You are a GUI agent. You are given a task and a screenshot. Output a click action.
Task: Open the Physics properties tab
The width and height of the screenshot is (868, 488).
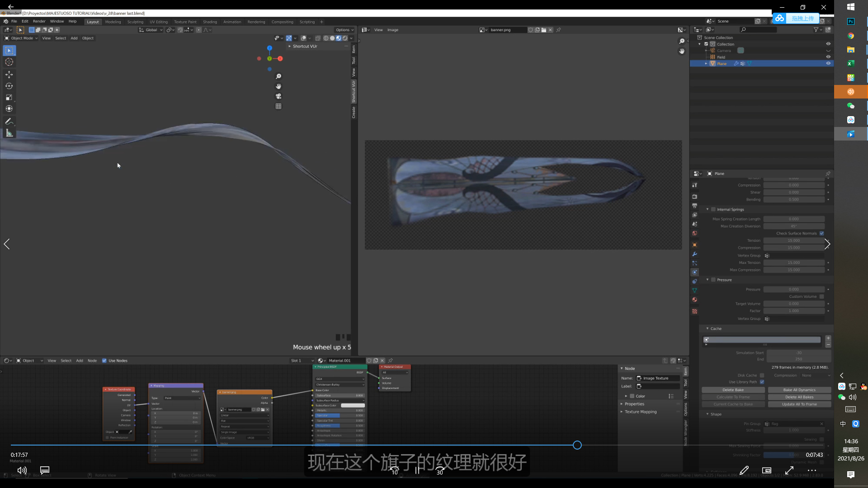pyautogui.click(x=695, y=272)
